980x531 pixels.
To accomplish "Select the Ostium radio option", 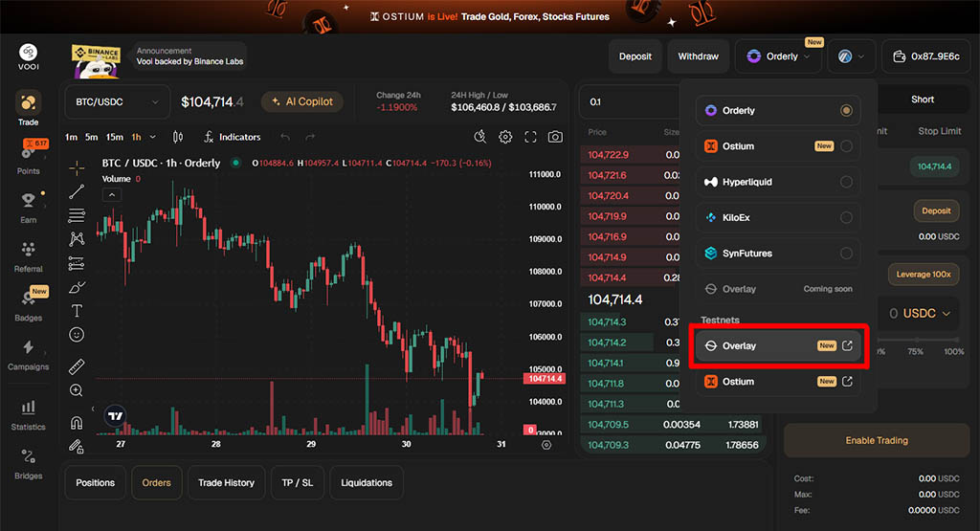I will tap(846, 146).
